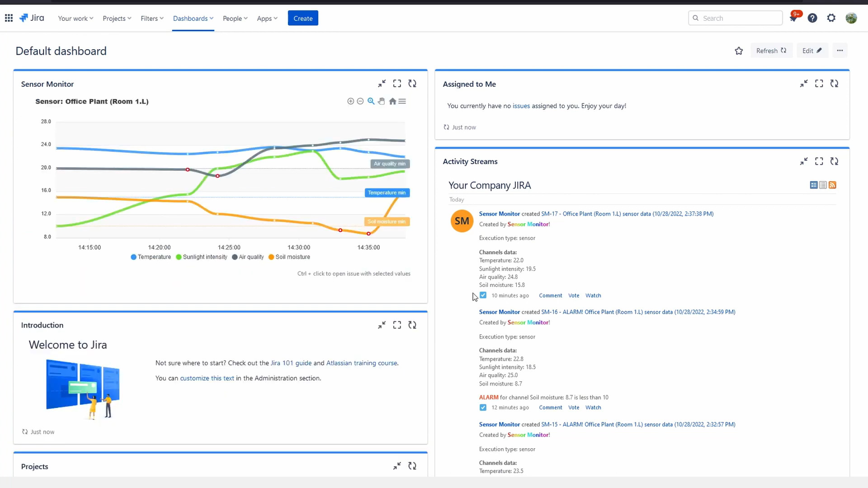The image size is (868, 488).
Task: Open Activity Streams RSS feed icon
Action: (832, 185)
